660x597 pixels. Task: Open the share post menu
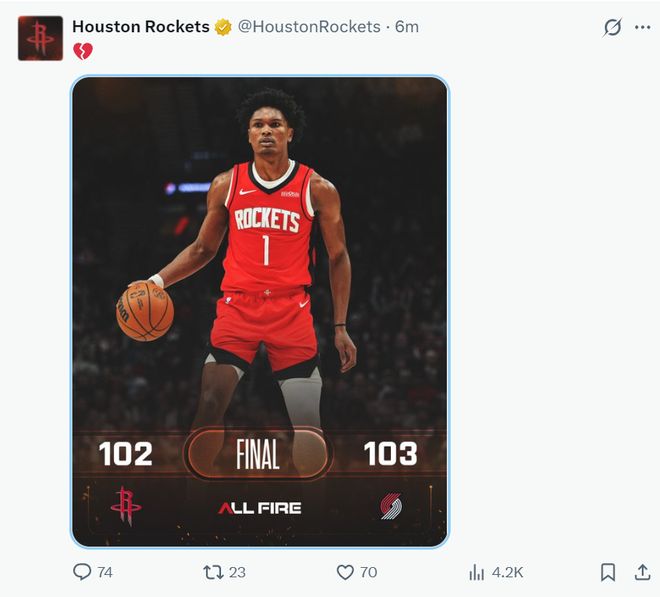click(642, 572)
